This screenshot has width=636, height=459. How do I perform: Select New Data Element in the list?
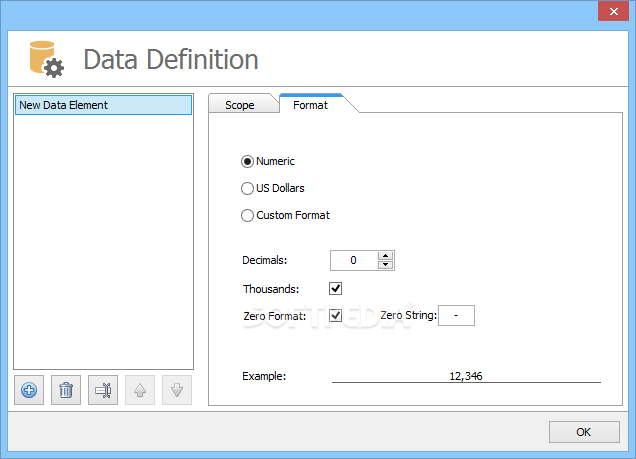tap(103, 105)
